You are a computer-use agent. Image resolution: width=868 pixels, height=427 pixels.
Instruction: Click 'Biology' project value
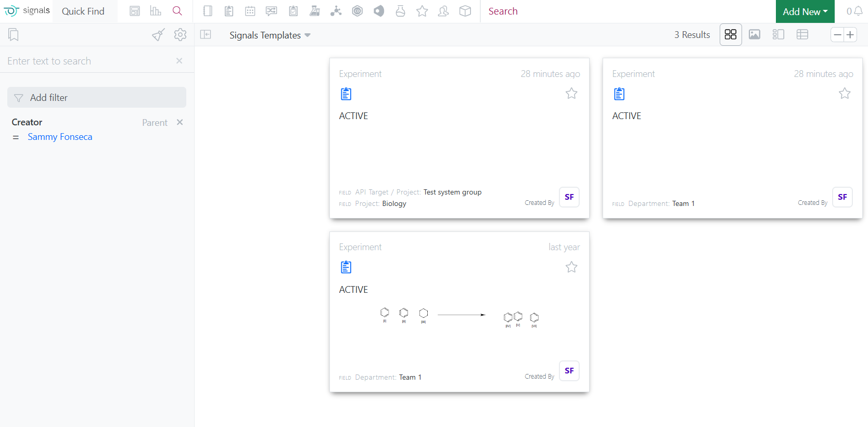coord(394,203)
